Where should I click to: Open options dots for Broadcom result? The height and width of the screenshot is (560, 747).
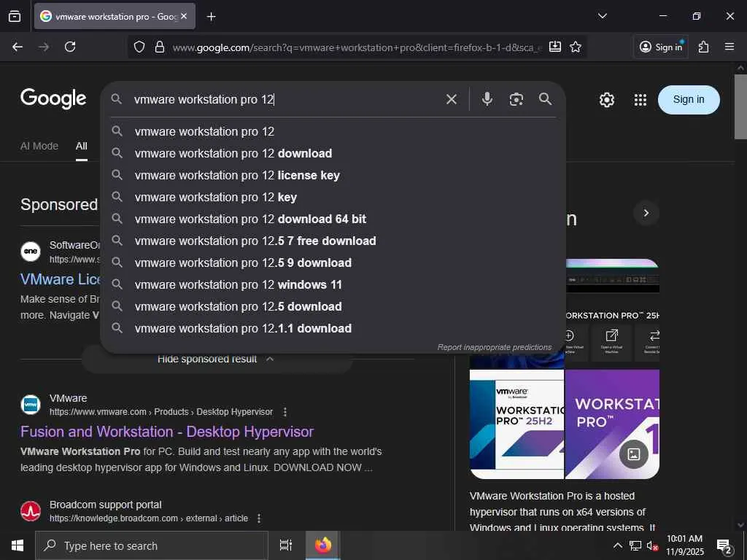pos(259,518)
